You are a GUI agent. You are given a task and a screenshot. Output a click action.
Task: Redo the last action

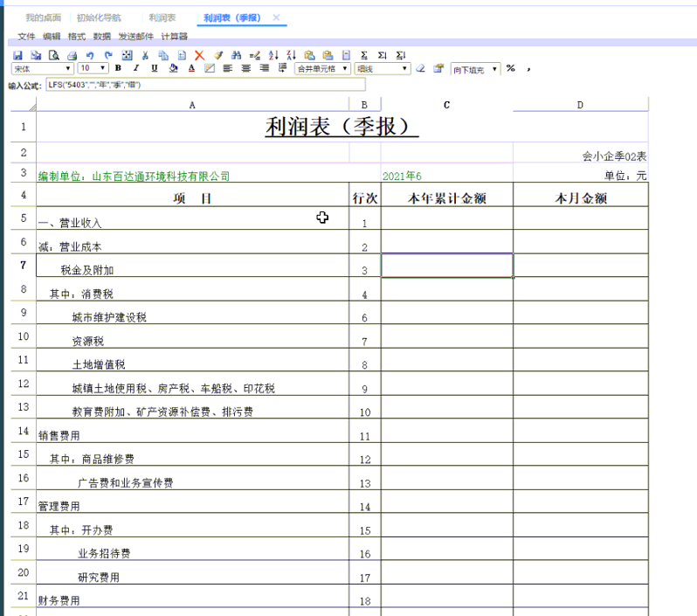108,55
